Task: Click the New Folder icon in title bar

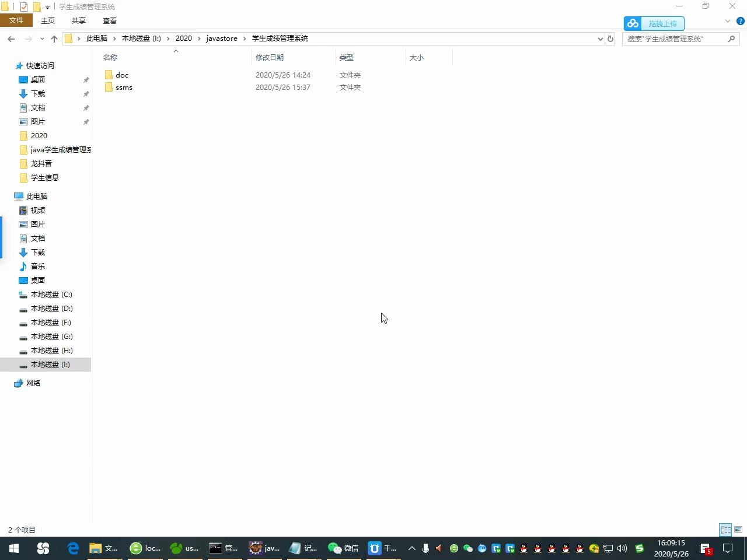Action: (x=37, y=7)
